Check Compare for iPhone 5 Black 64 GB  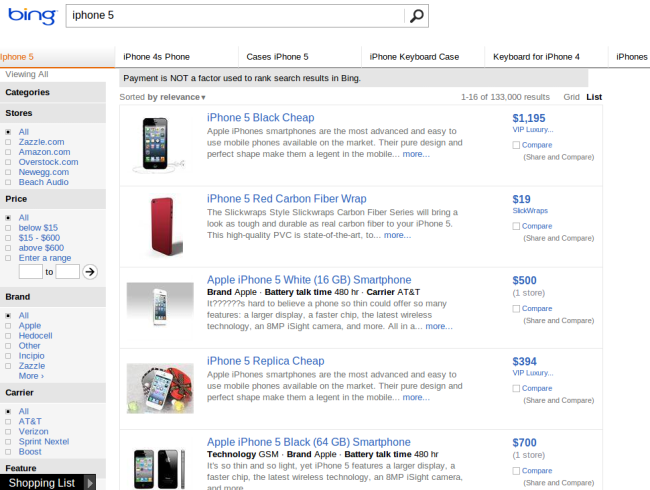pos(516,471)
